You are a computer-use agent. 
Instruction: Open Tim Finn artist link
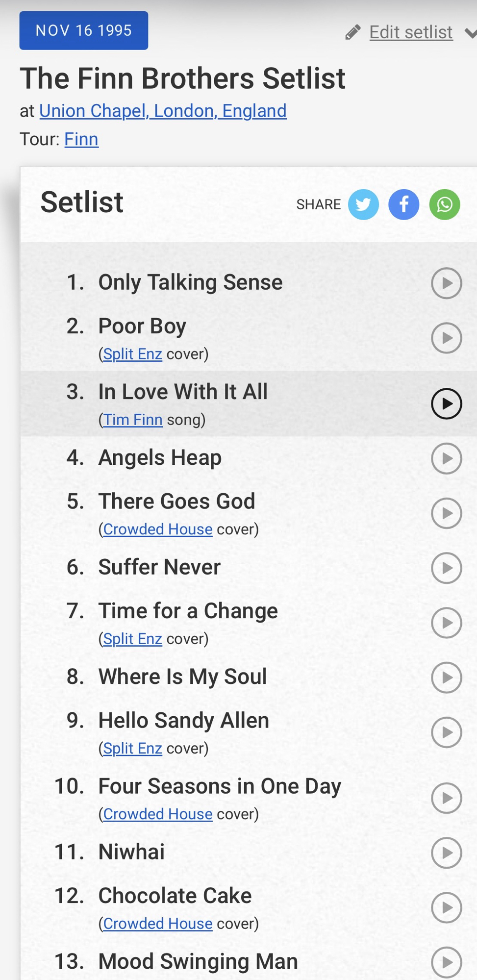[133, 420]
